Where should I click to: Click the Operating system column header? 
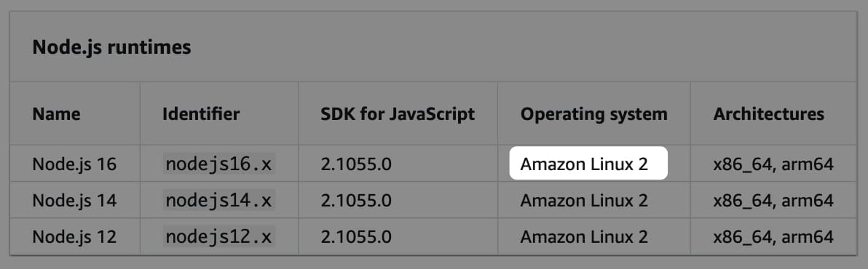(x=593, y=114)
